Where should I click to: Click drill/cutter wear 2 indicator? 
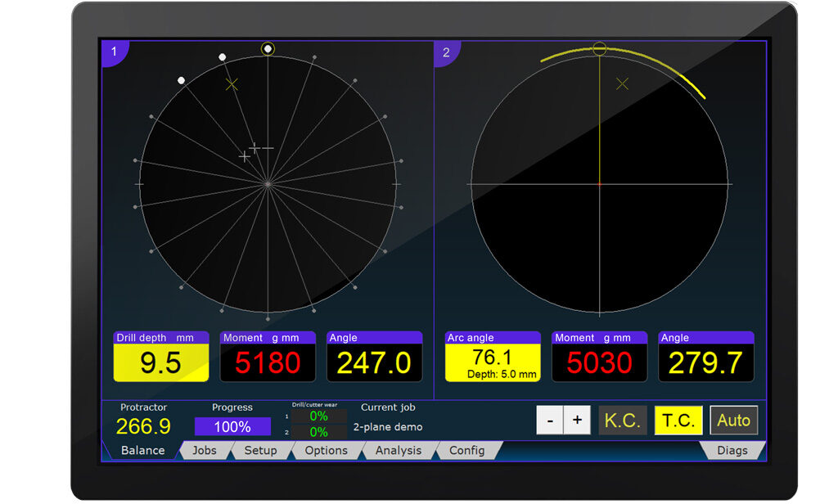click(x=318, y=432)
